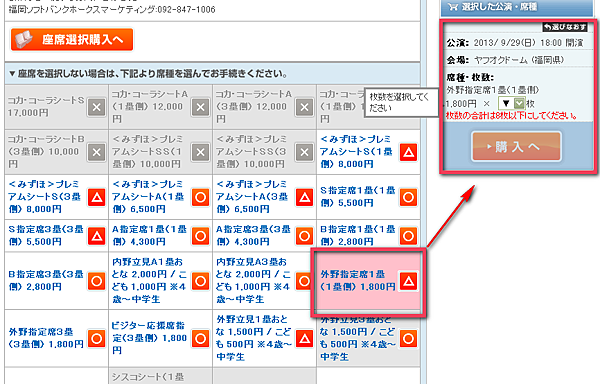600x384 pixels.
Task: Click circle icon for A指定席1塁 4,300円
Action: coord(201,236)
